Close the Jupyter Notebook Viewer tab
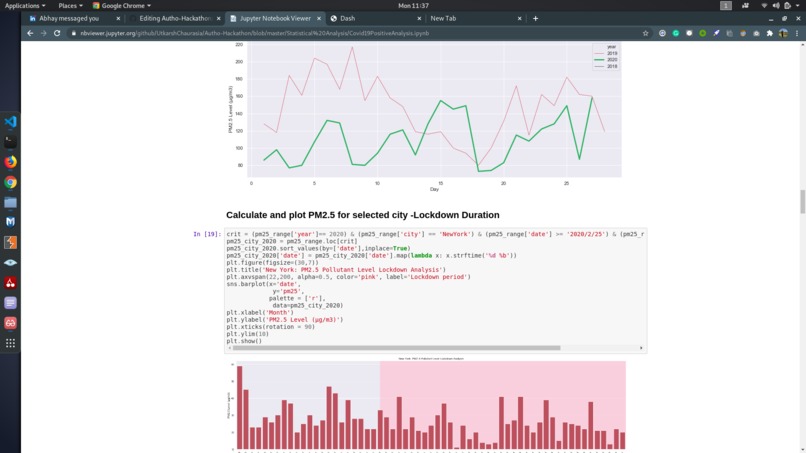This screenshot has width=806, height=453. pos(319,19)
